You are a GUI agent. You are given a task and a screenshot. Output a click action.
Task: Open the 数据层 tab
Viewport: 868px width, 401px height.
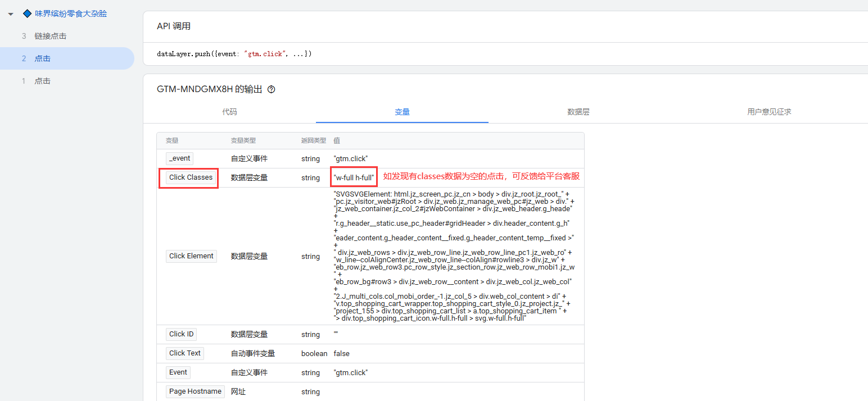pyautogui.click(x=578, y=112)
